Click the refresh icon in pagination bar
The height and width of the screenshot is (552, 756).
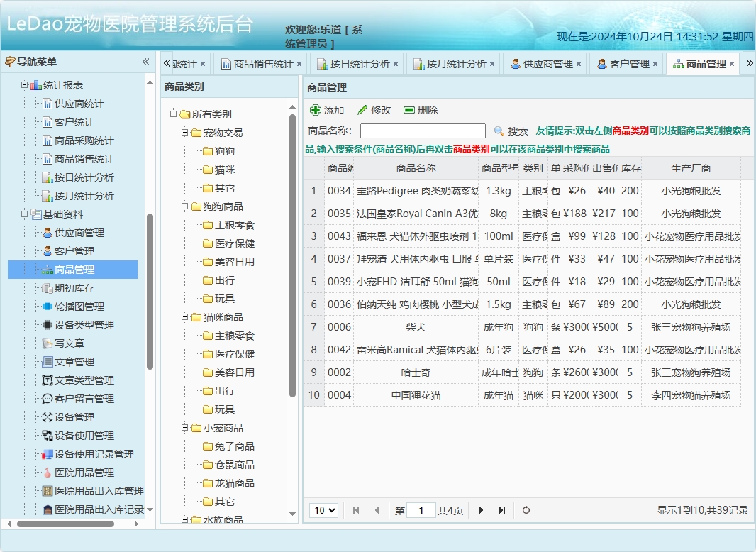point(525,510)
